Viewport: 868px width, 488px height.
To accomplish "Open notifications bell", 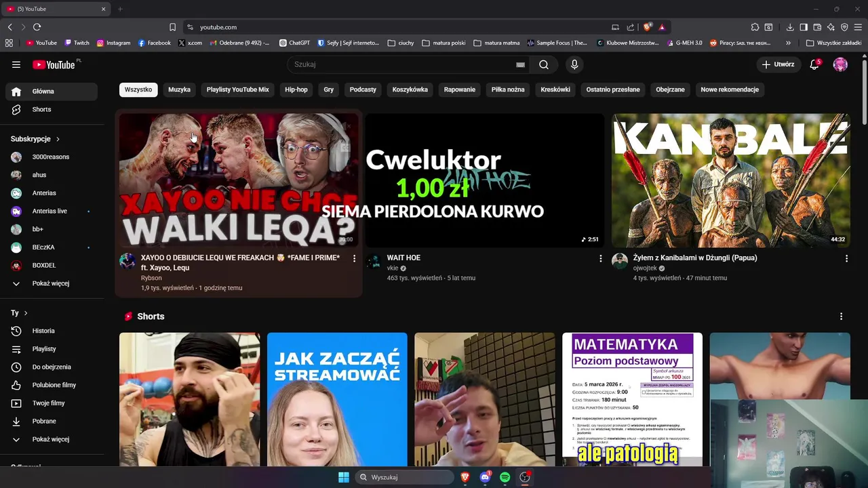I will coord(814,64).
